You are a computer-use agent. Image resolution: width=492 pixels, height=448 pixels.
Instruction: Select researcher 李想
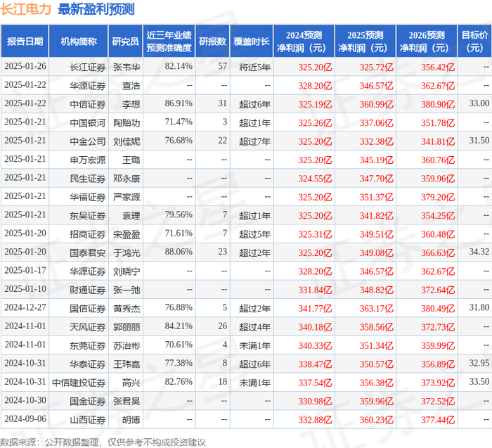pyautogui.click(x=131, y=104)
